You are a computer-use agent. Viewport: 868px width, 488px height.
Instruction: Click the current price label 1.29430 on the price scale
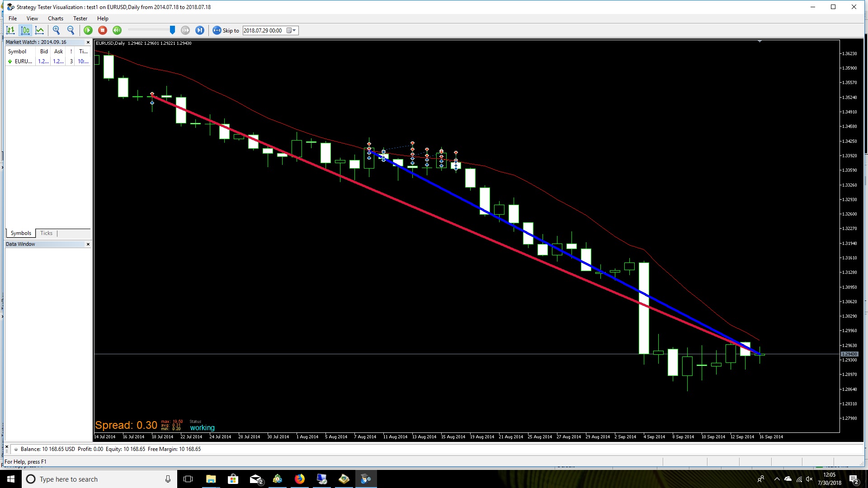click(849, 354)
